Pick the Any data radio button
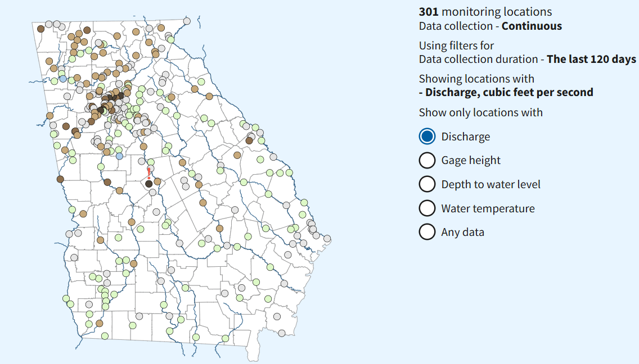 pos(427,232)
